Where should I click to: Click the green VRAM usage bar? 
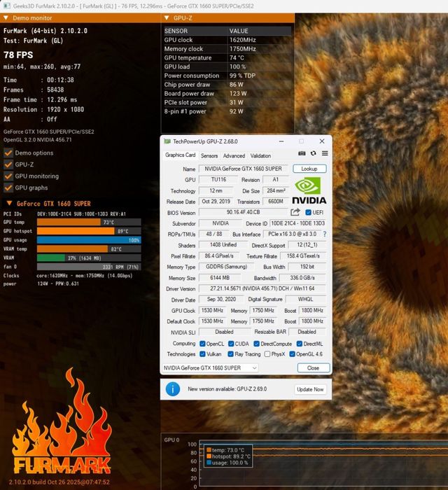(51, 258)
